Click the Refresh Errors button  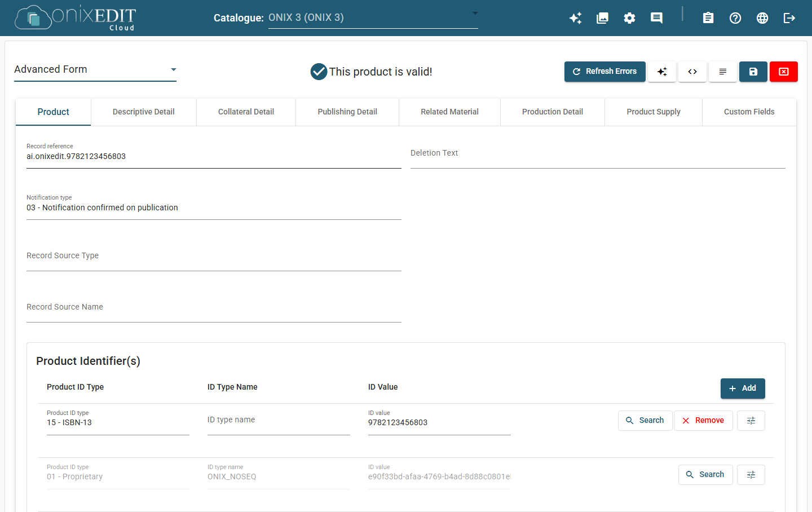point(605,72)
